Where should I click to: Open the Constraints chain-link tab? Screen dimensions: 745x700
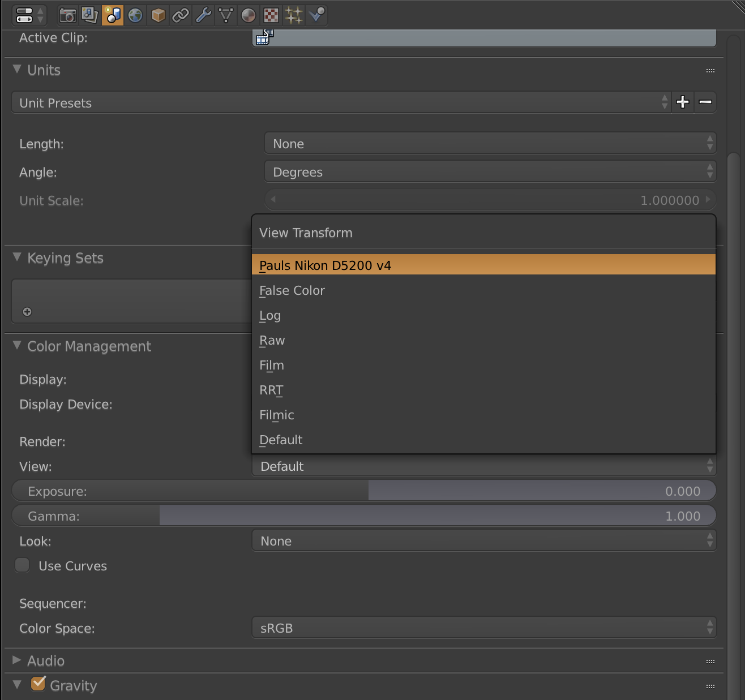pos(181,15)
